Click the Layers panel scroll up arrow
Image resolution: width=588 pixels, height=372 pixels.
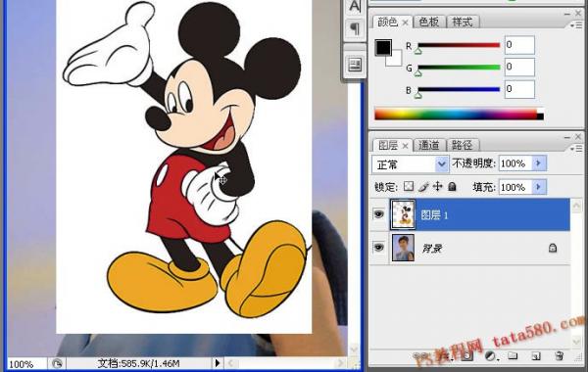pos(576,206)
